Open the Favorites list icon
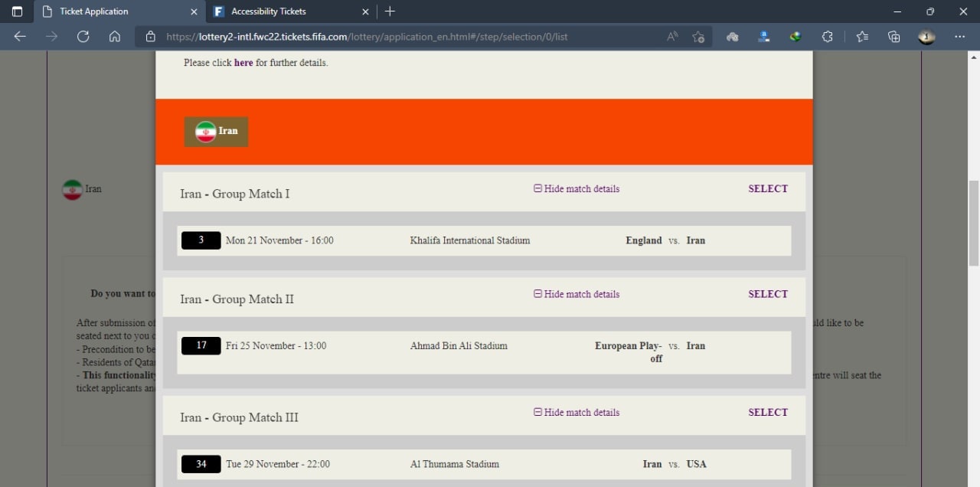This screenshot has width=980, height=487. click(x=862, y=37)
